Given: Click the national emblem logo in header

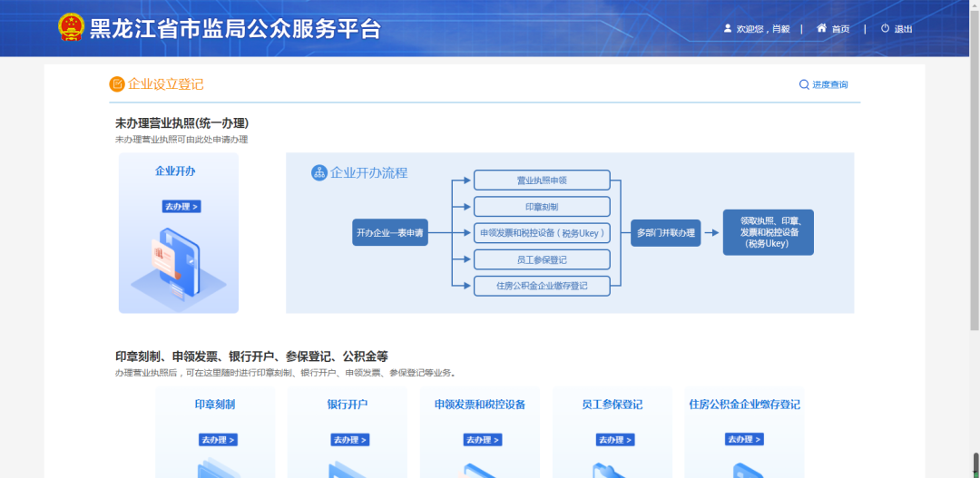Looking at the screenshot, I should click(x=72, y=27).
